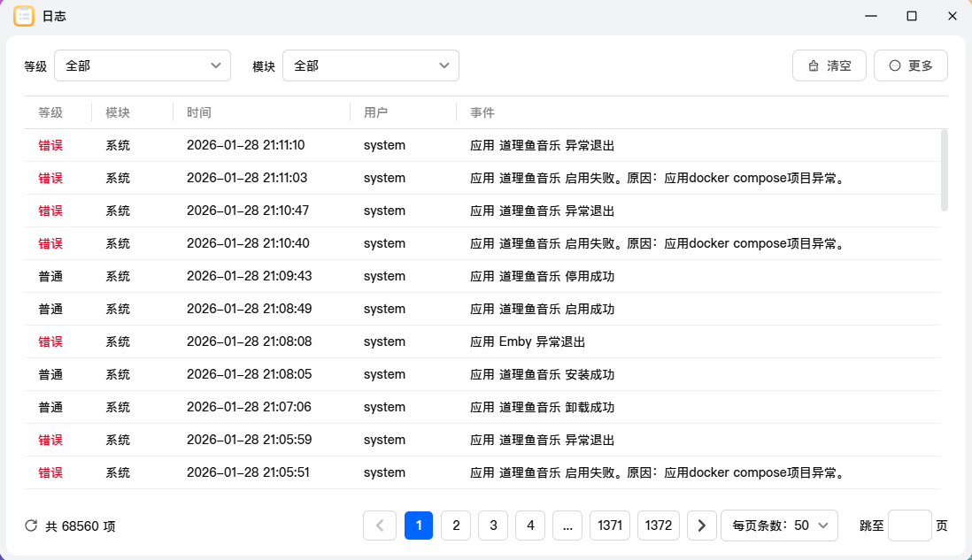
Task: Change per-page count from 50
Action: coord(779,525)
